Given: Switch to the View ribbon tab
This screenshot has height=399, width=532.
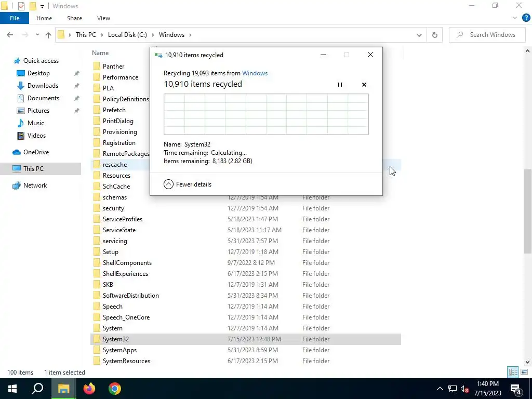Looking at the screenshot, I should pos(103,18).
